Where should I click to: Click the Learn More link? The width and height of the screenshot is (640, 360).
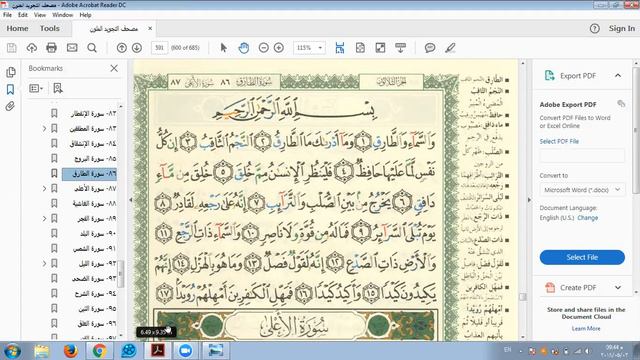click(586, 328)
